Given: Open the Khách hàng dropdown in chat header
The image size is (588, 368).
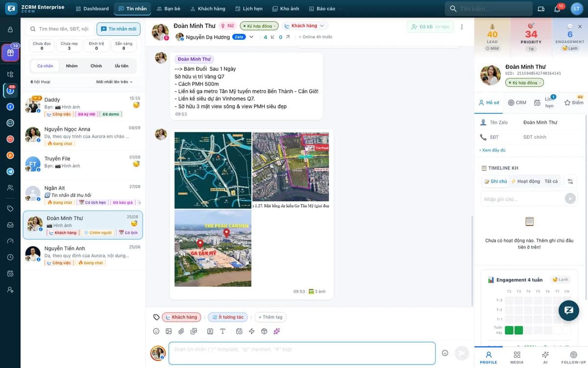Looking at the screenshot, I should [305, 26].
